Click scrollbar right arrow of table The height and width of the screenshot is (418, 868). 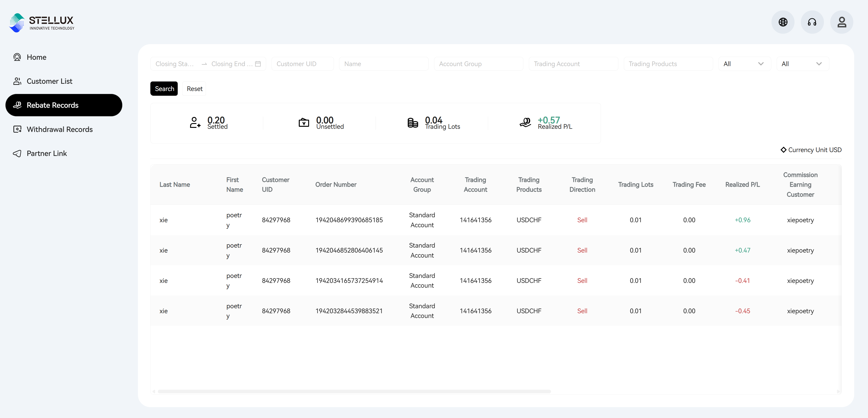point(838,391)
